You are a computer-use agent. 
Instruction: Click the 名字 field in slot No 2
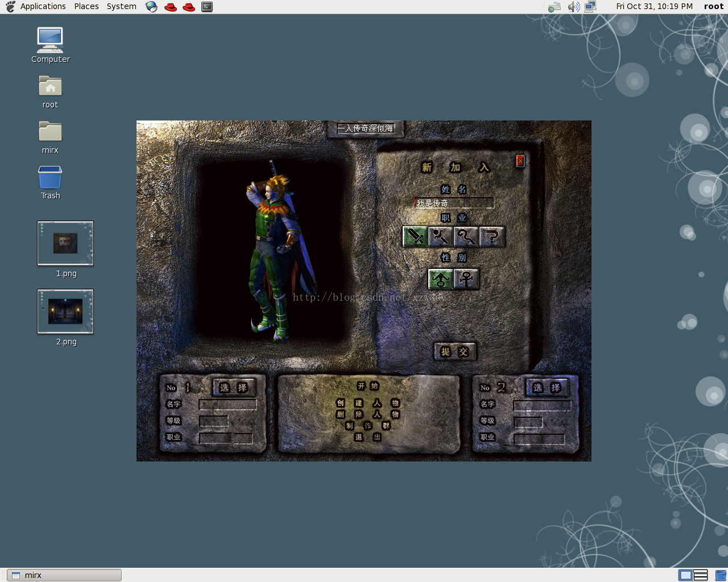point(542,405)
